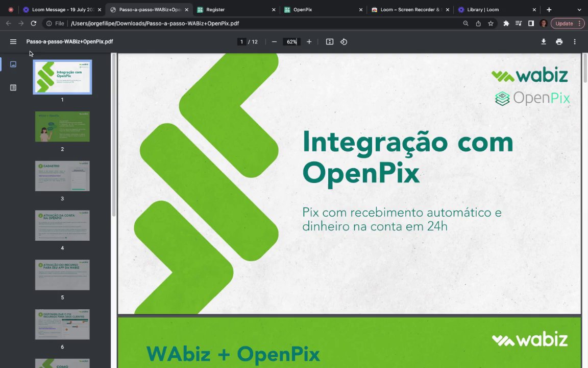The width and height of the screenshot is (588, 368).
Task: Open a new browser tab
Action: pyautogui.click(x=549, y=10)
